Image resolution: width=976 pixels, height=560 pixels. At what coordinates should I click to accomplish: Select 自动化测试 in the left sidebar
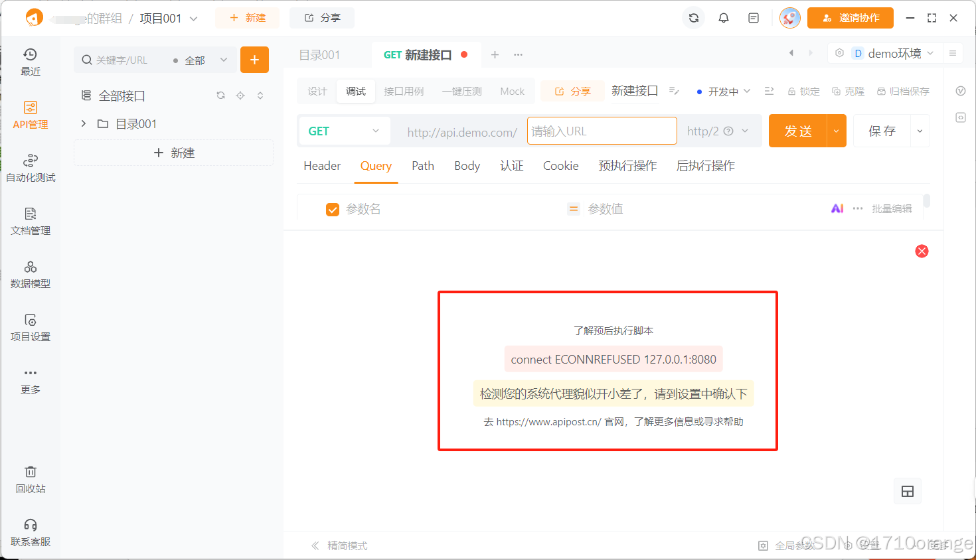click(30, 168)
